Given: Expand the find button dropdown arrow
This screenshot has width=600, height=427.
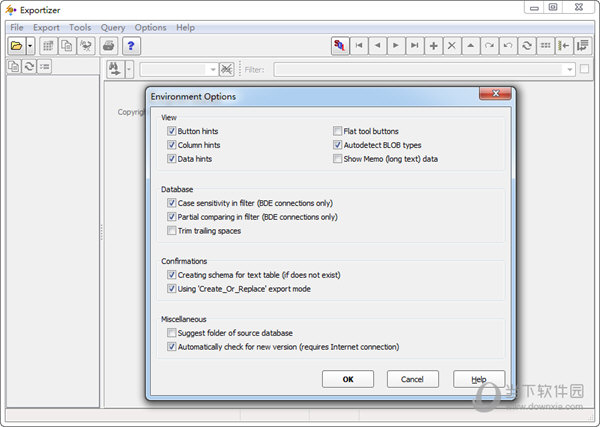Looking at the screenshot, I should point(129,69).
